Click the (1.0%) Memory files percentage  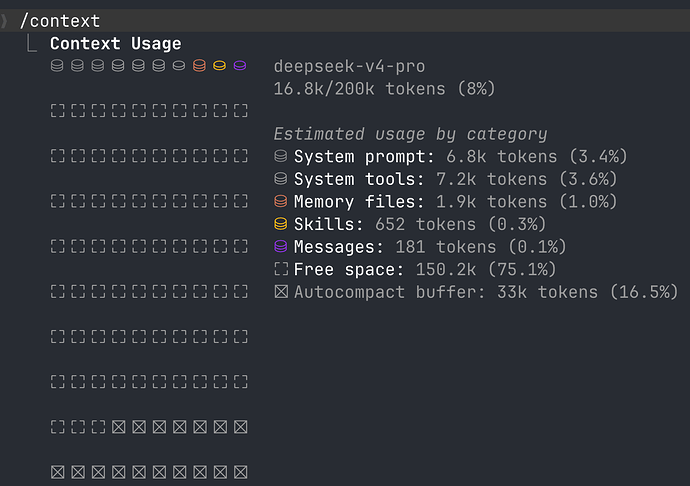pyautogui.click(x=588, y=202)
